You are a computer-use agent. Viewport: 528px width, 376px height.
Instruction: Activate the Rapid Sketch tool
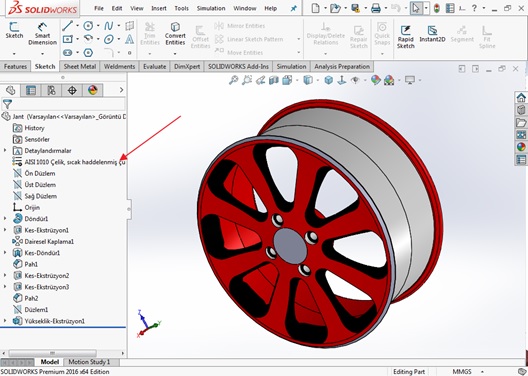click(x=405, y=37)
